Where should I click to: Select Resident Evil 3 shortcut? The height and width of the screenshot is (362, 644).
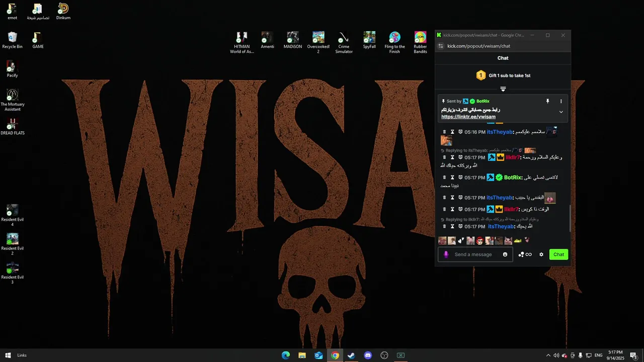click(12, 273)
